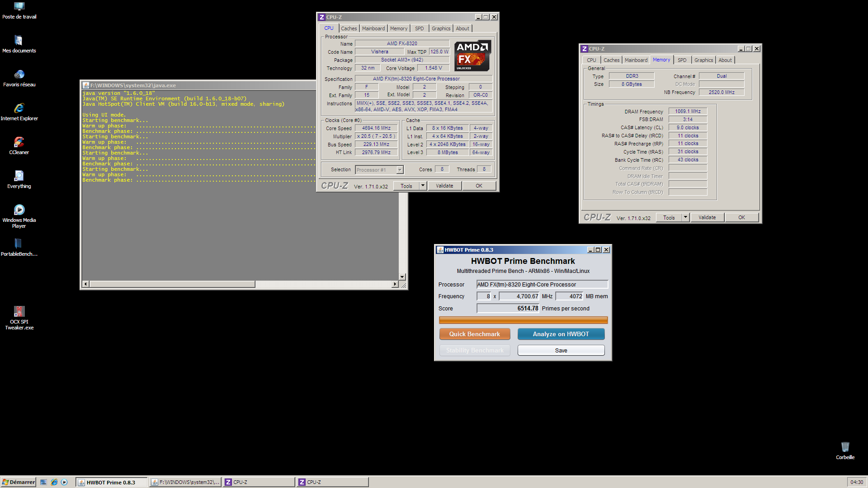Select CPU tab in CPU-Z Memory window
868x488 pixels.
coord(591,60)
